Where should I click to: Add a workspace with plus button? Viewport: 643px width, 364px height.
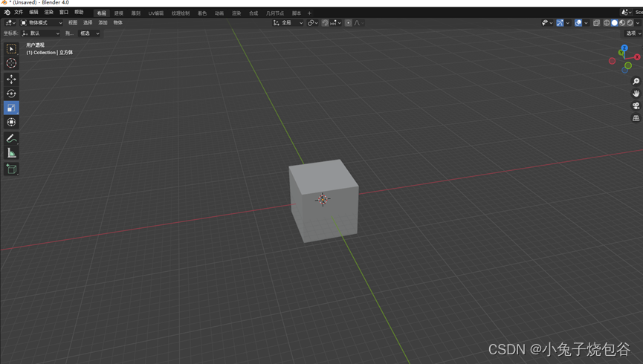tap(310, 13)
